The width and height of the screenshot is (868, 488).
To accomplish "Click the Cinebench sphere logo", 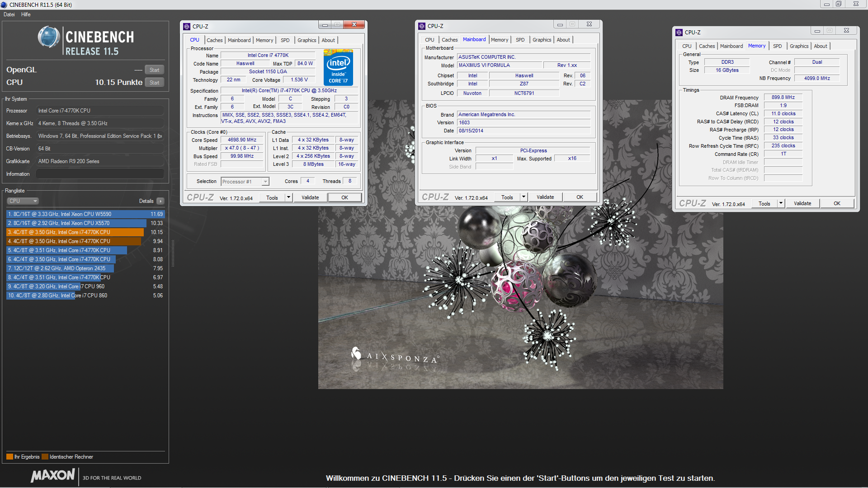I will click(49, 37).
